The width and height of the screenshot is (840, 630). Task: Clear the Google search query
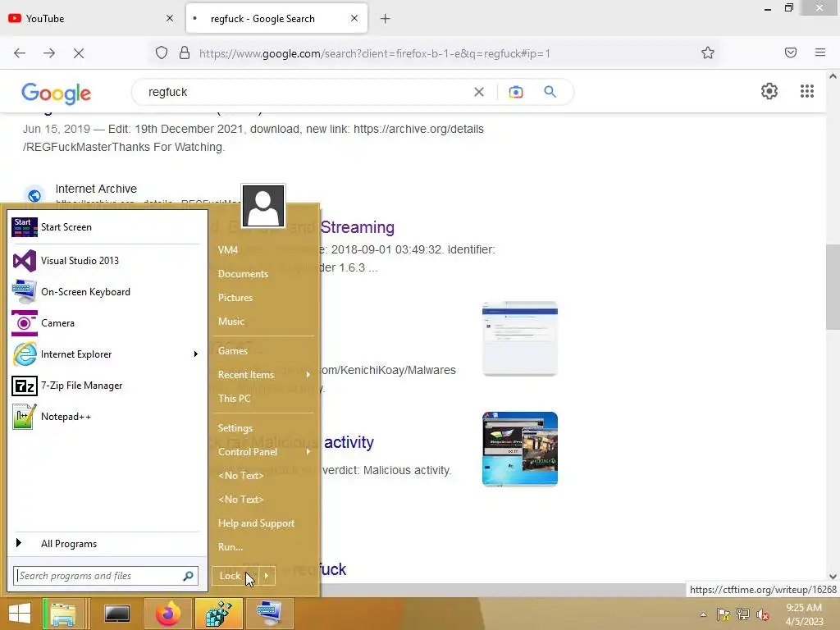click(x=479, y=92)
